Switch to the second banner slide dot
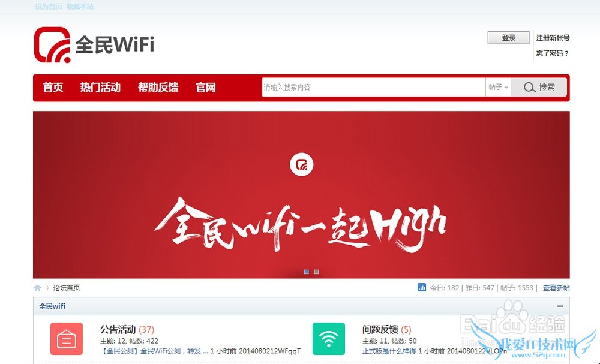The height and width of the screenshot is (364, 600). 316,272
